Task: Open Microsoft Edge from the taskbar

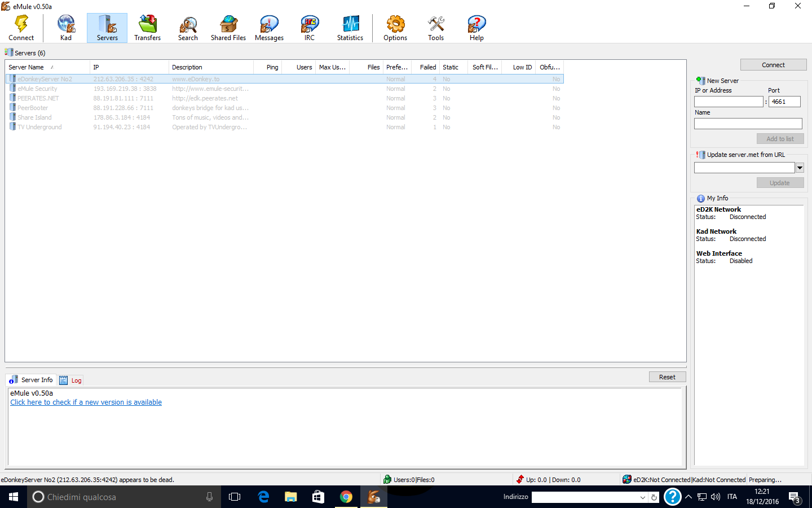Action: pos(263,497)
